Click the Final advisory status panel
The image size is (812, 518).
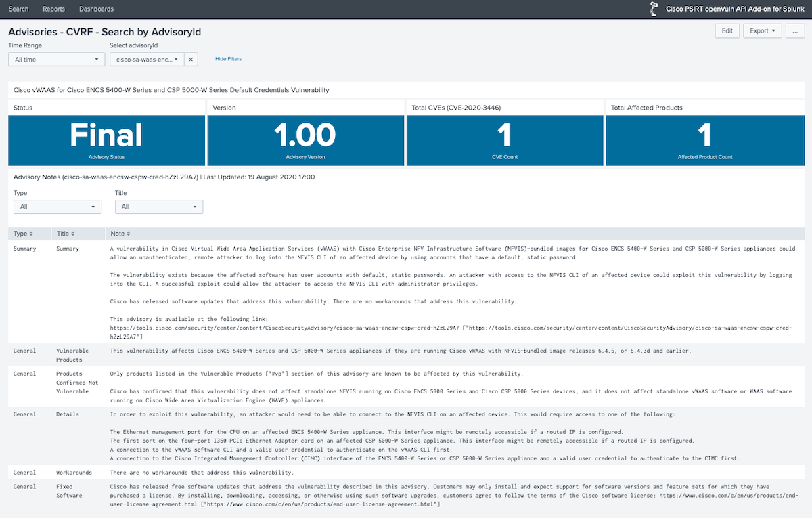(106, 140)
